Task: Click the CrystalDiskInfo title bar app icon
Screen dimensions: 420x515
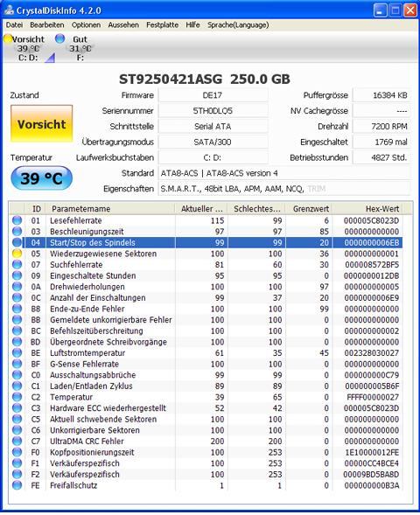Action: tap(9, 10)
